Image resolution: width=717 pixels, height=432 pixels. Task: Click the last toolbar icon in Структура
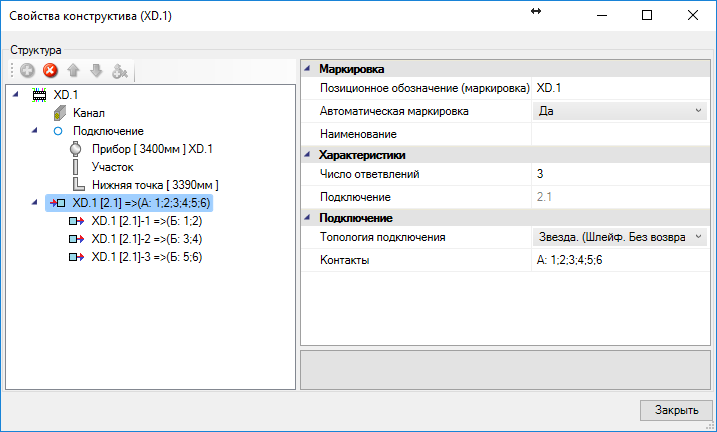point(119,72)
